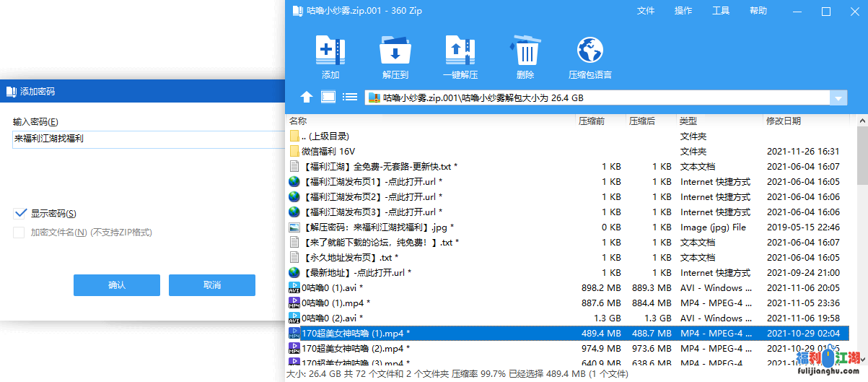This screenshot has width=868, height=382.
Task: Open the 微信福利 16V folder
Action: (328, 152)
